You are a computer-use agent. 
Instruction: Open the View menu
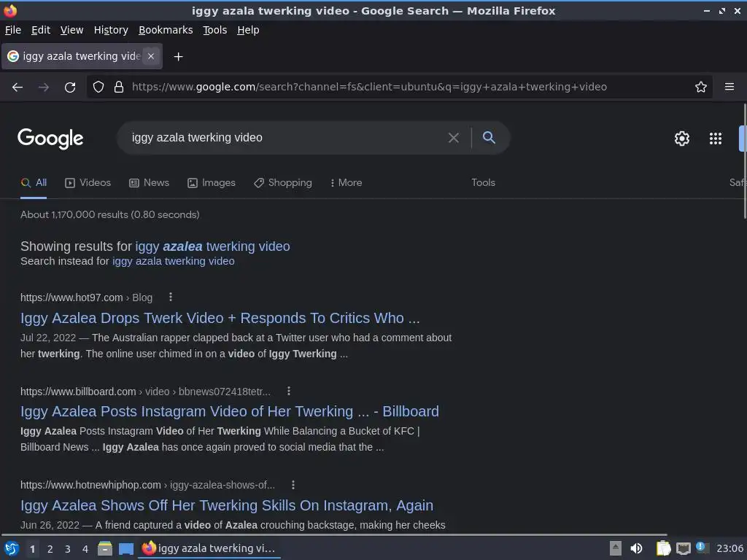[x=71, y=30]
